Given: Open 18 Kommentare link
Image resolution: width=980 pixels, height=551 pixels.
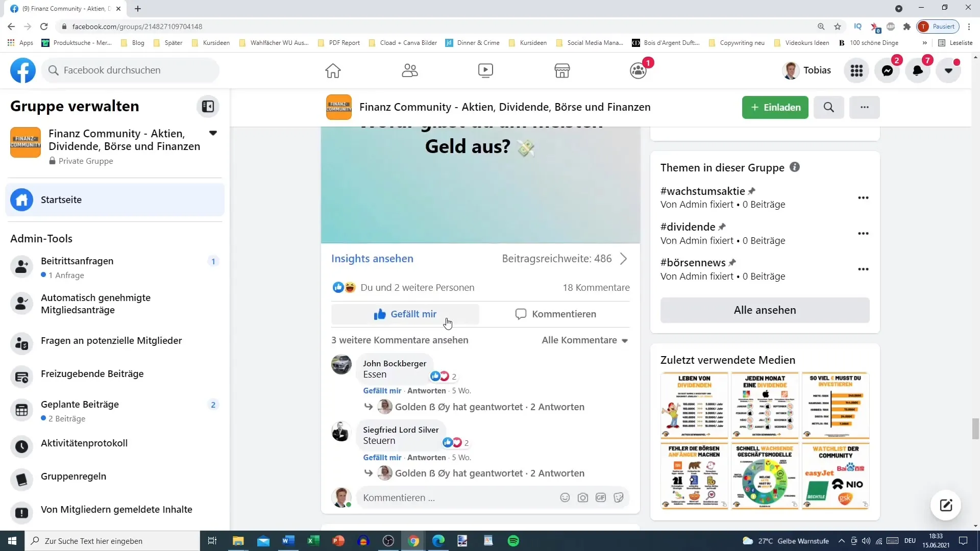Looking at the screenshot, I should (596, 288).
